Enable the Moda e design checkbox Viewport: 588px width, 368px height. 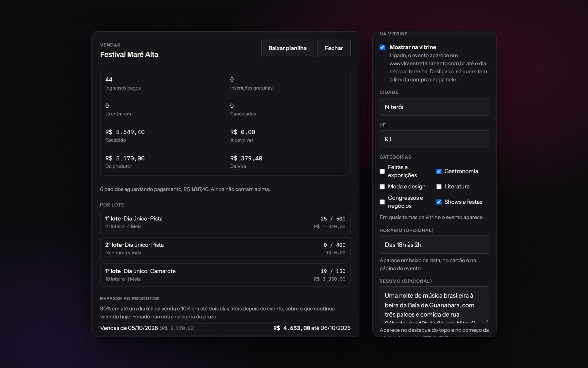point(382,187)
